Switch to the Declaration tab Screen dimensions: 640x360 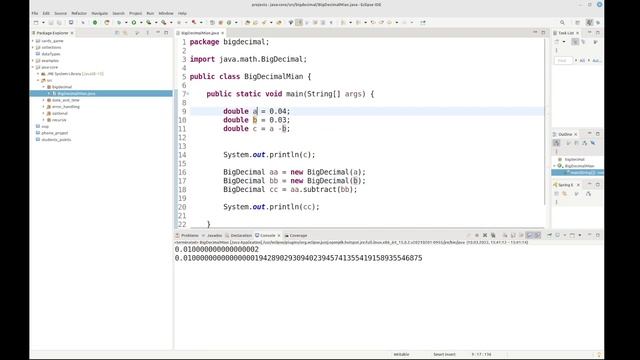(239, 236)
